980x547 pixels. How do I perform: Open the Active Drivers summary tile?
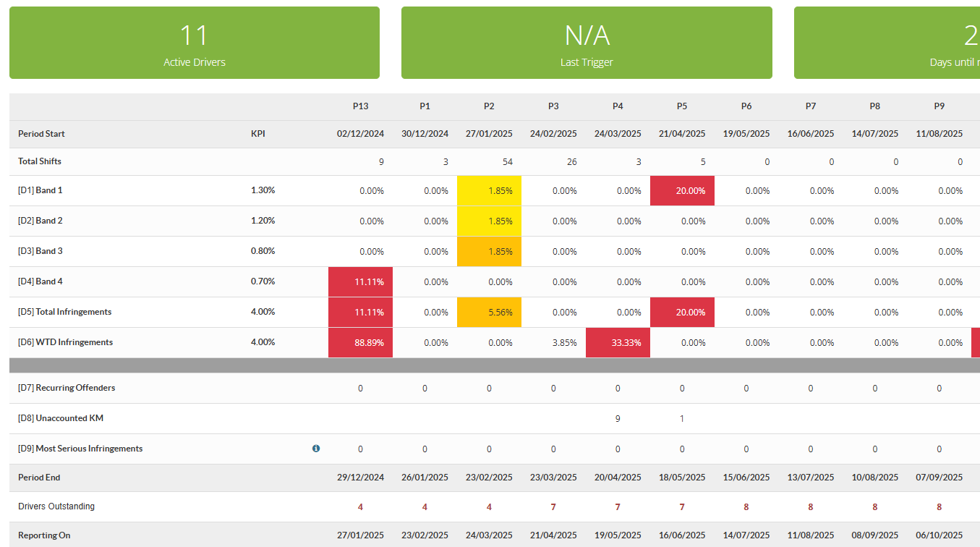point(195,43)
